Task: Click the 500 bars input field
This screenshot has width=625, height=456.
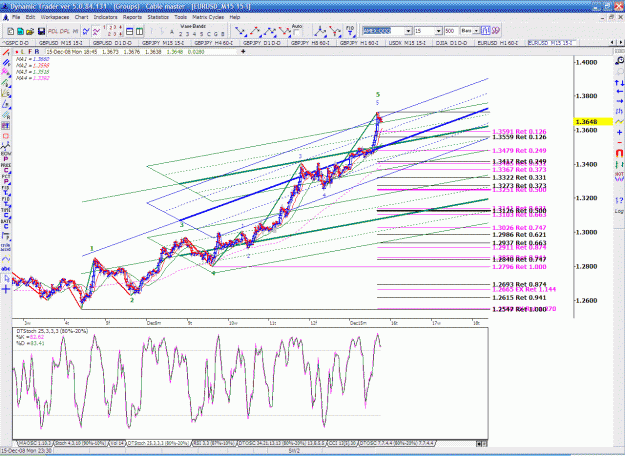Action: pos(450,31)
